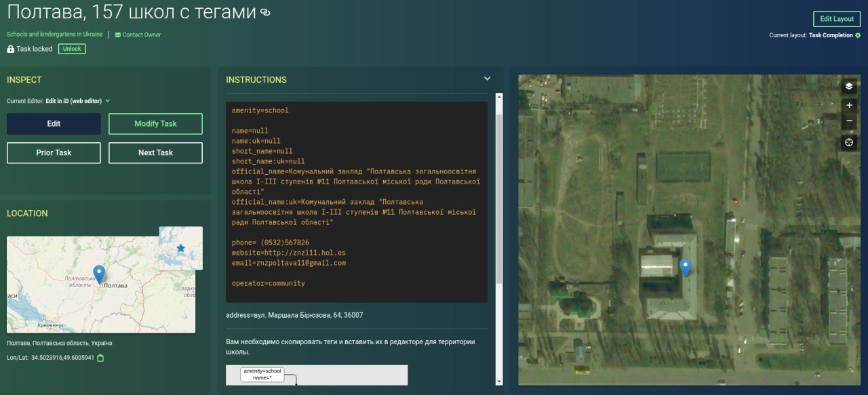Go to Next Task
The height and width of the screenshot is (395, 868).
(155, 153)
